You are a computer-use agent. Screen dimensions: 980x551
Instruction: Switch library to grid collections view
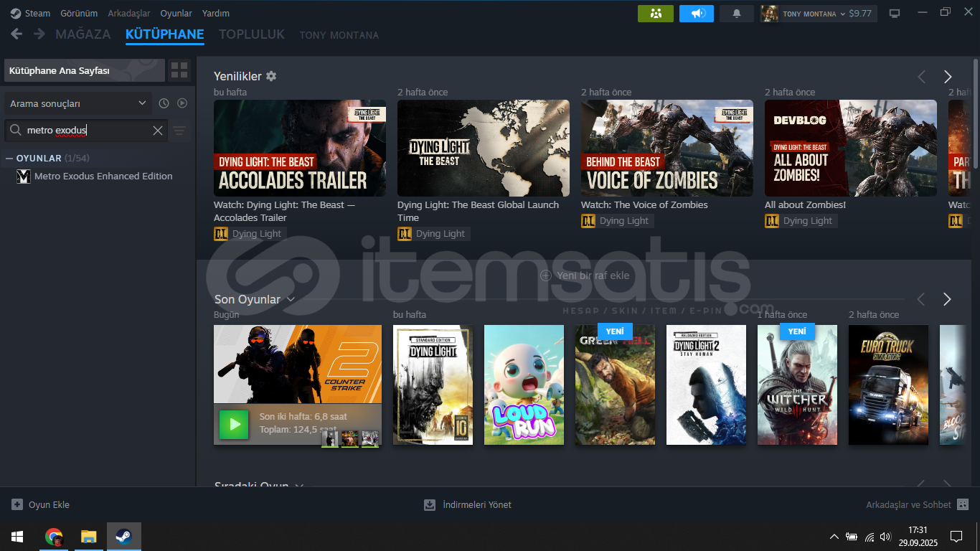click(x=179, y=70)
